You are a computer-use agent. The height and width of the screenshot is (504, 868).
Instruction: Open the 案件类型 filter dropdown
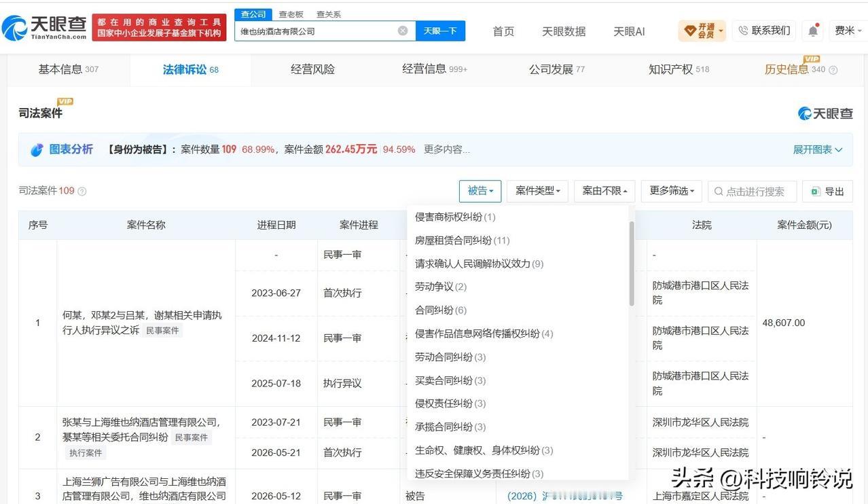click(x=537, y=191)
